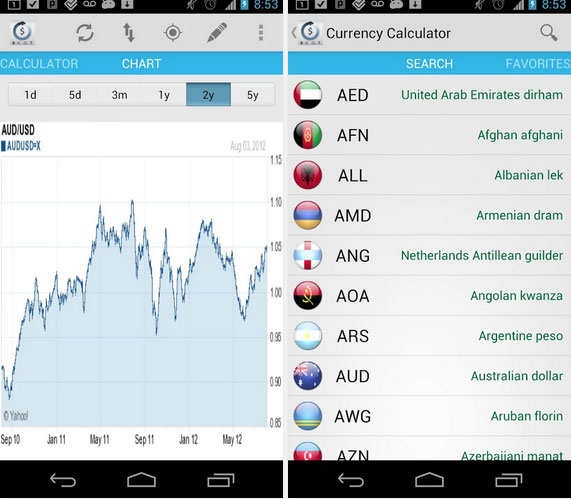Screen dimensions: 571x499
Task: Tap the crosshair target icon
Action: (x=173, y=33)
